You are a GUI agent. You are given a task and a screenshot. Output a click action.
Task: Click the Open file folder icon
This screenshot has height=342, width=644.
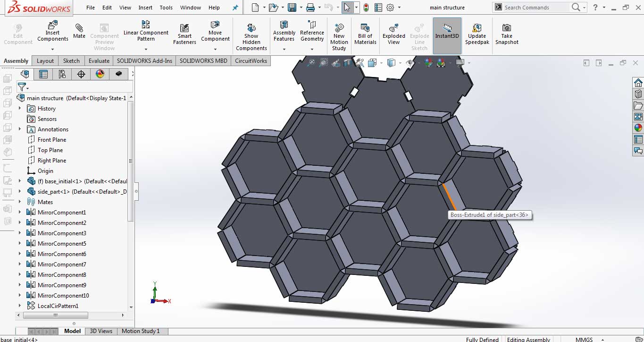click(x=273, y=8)
